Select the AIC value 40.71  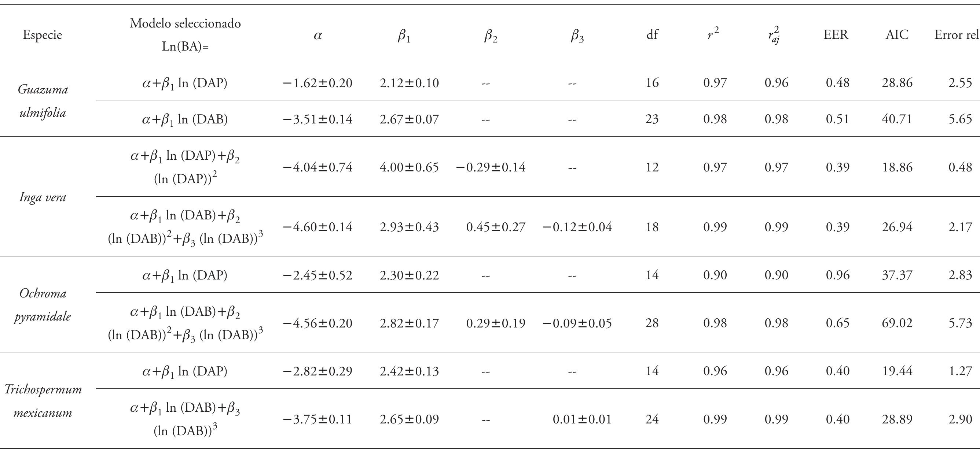[x=897, y=119]
